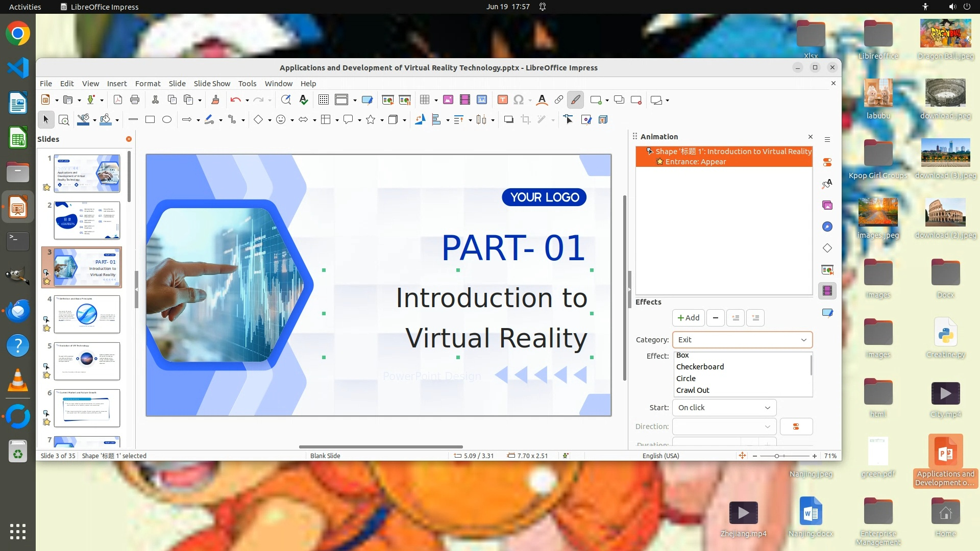Click the Insert Special Character omega icon

(x=519, y=100)
